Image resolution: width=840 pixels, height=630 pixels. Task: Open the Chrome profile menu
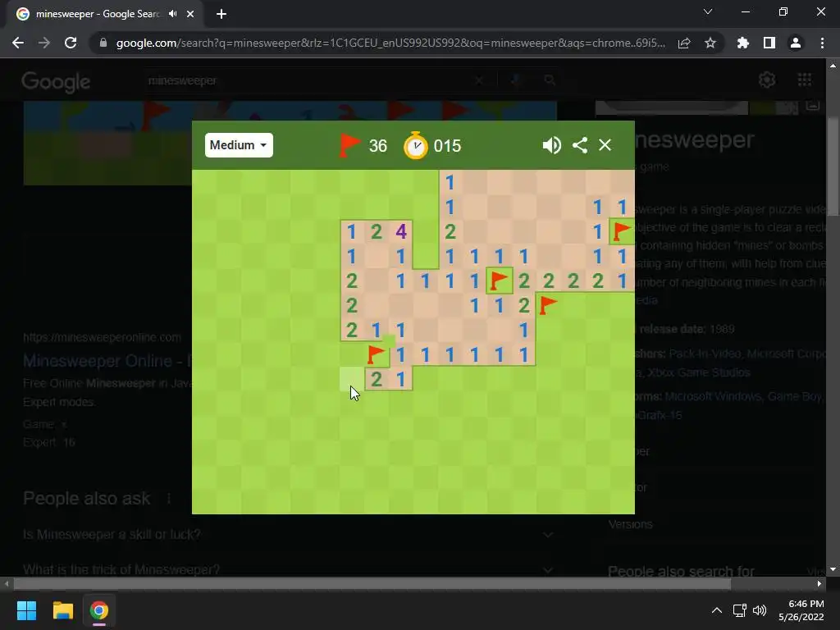pos(796,43)
